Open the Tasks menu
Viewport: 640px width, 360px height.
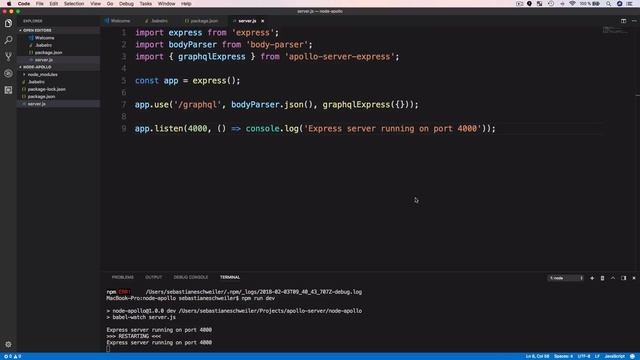click(x=146, y=4)
